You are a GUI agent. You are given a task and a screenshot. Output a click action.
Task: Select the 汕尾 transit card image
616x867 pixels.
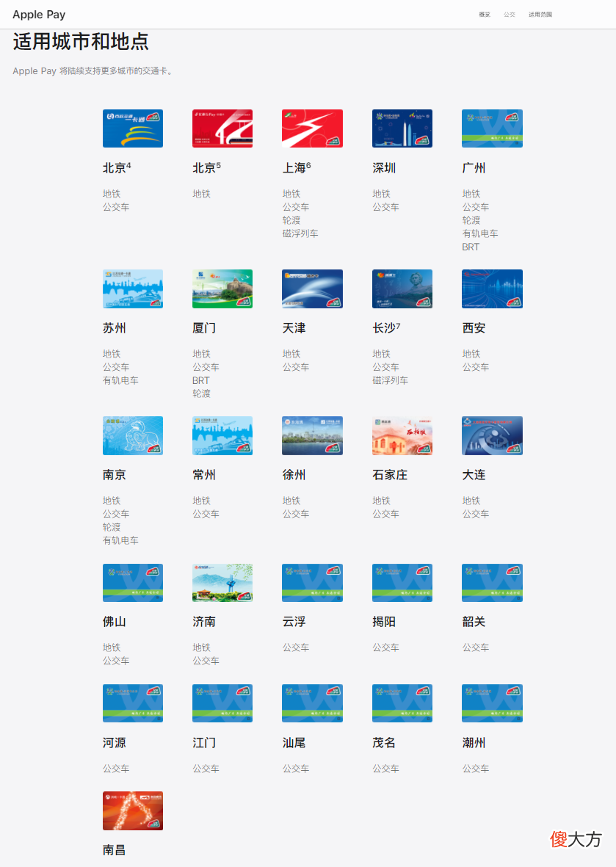tap(313, 703)
